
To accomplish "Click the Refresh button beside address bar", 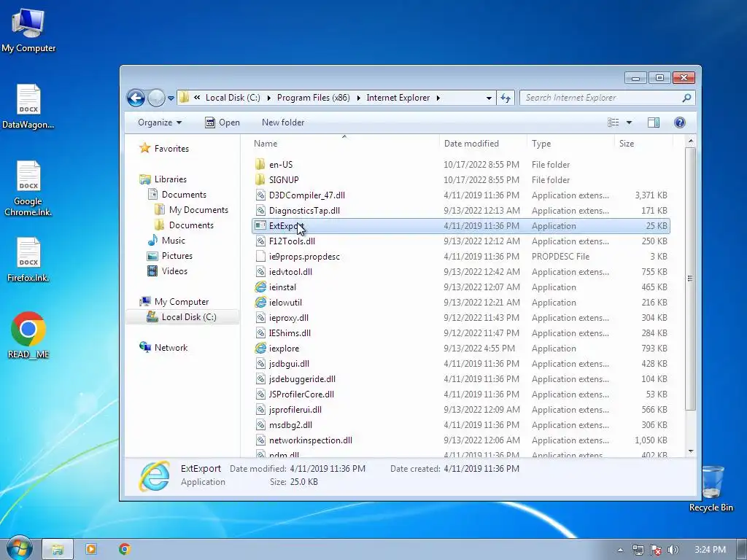I will coord(506,98).
